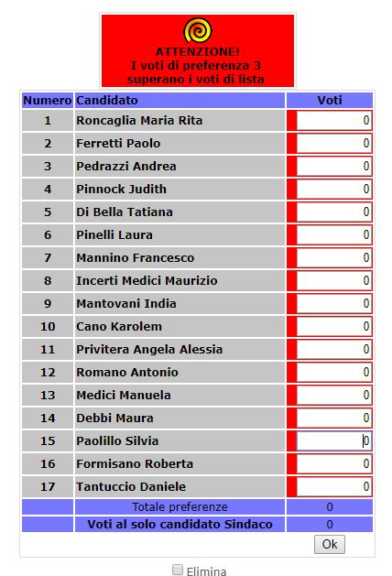Image resolution: width=392 pixels, height=576 pixels.
Task: Click the Ok button
Action: point(330,544)
